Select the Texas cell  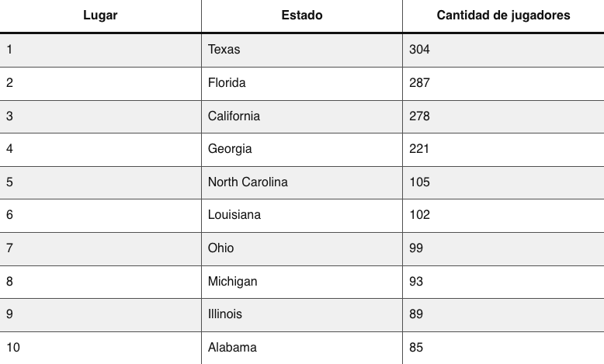point(302,50)
